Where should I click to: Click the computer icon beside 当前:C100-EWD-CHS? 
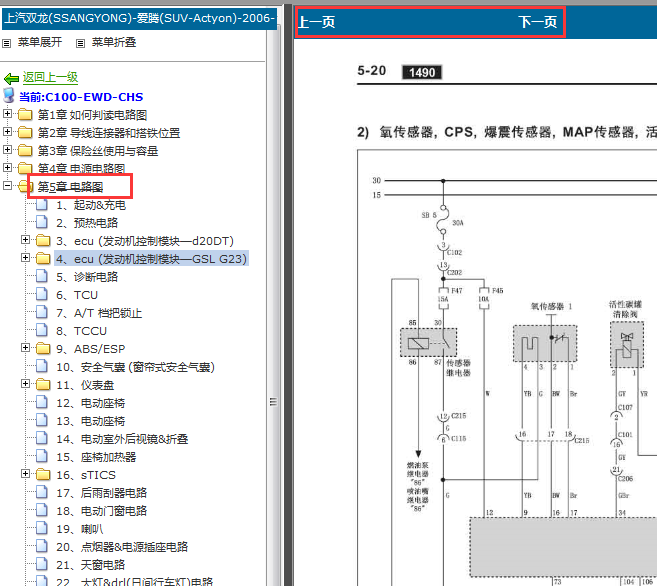point(9,96)
